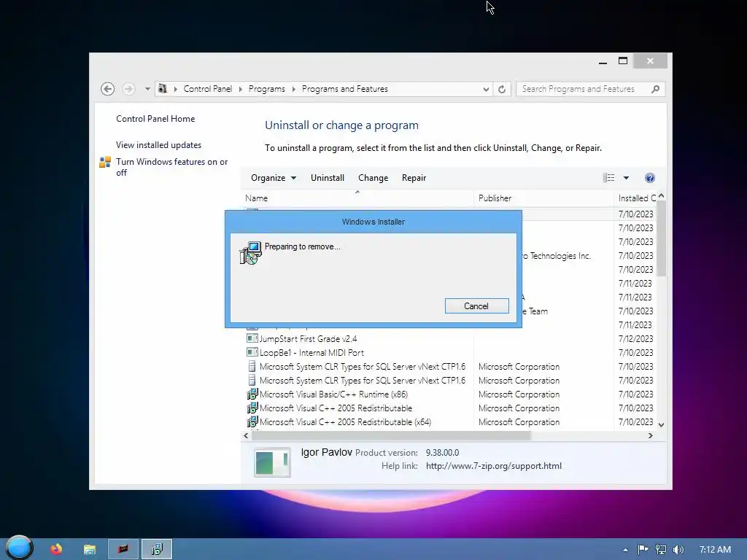747x560 pixels.
Task: Click the Windows features shield icon
Action: tap(105, 163)
